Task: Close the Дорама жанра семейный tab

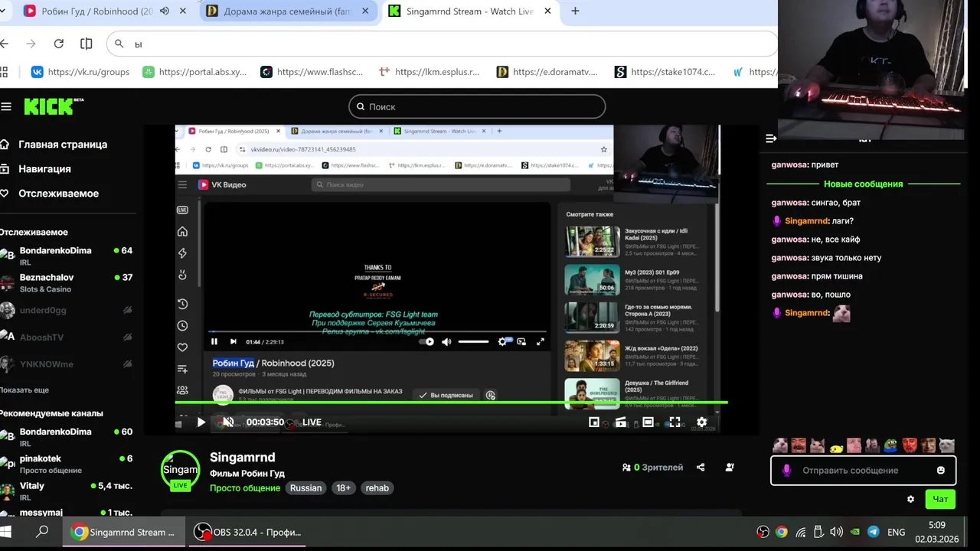Action: tap(365, 11)
